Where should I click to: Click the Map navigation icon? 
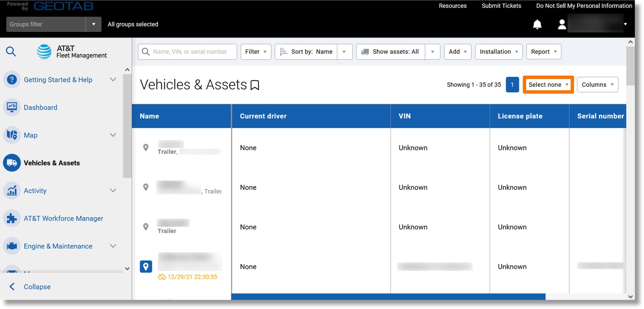point(12,135)
